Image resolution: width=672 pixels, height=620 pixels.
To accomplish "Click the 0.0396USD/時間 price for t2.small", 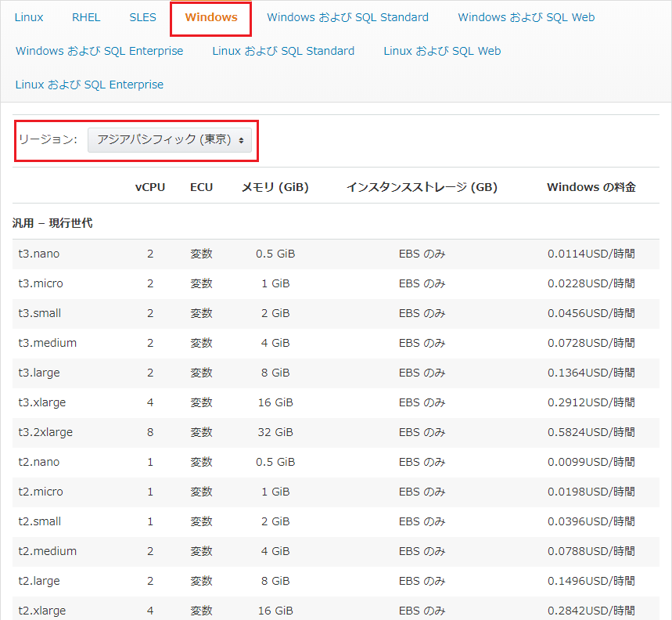I will coord(591,522).
